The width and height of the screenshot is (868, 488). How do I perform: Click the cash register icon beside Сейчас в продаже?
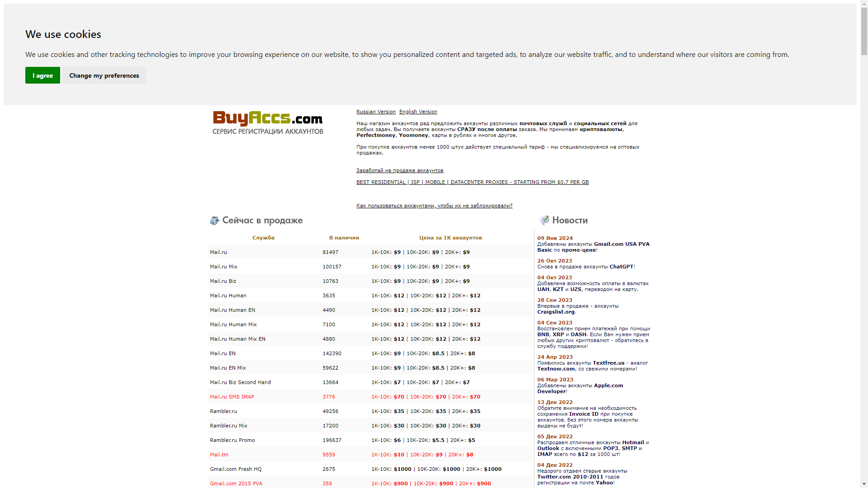pyautogui.click(x=214, y=221)
